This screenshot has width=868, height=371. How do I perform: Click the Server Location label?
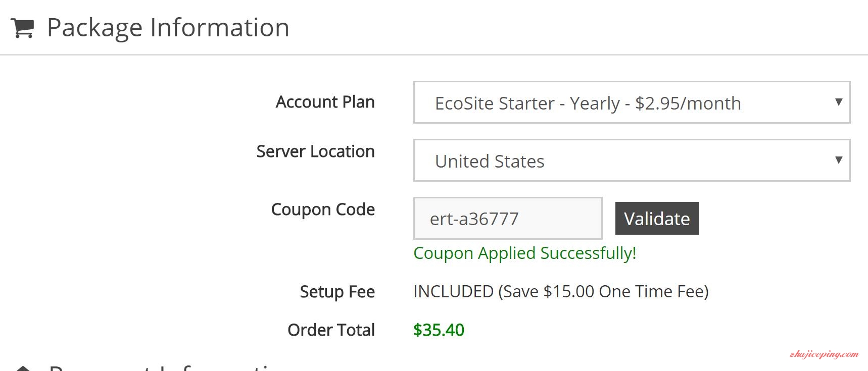pyautogui.click(x=315, y=151)
